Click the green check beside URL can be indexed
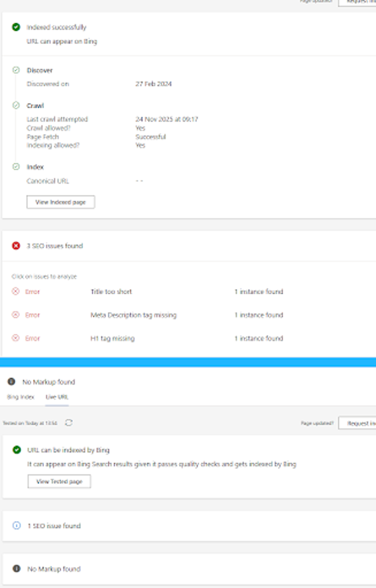The image size is (376, 588). pos(16,450)
